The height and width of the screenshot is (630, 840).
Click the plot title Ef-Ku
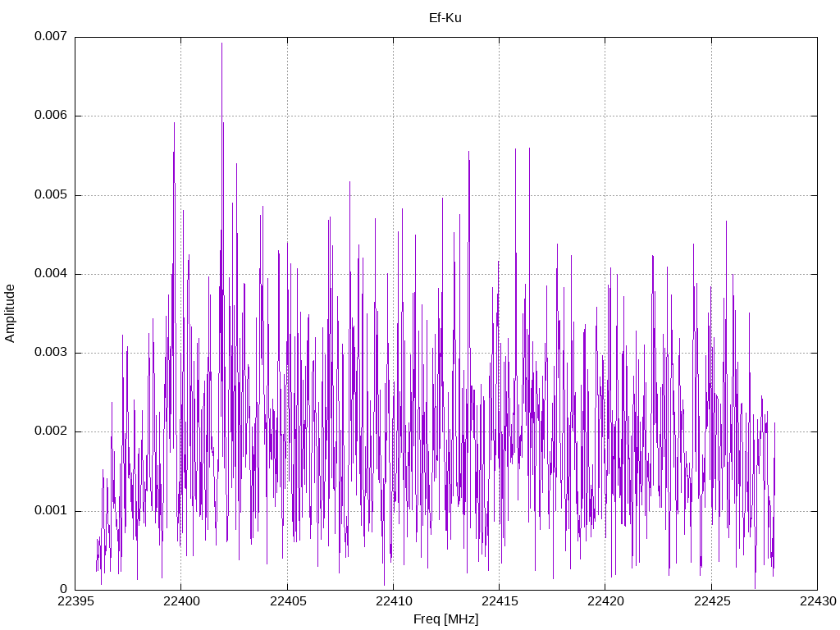point(445,18)
